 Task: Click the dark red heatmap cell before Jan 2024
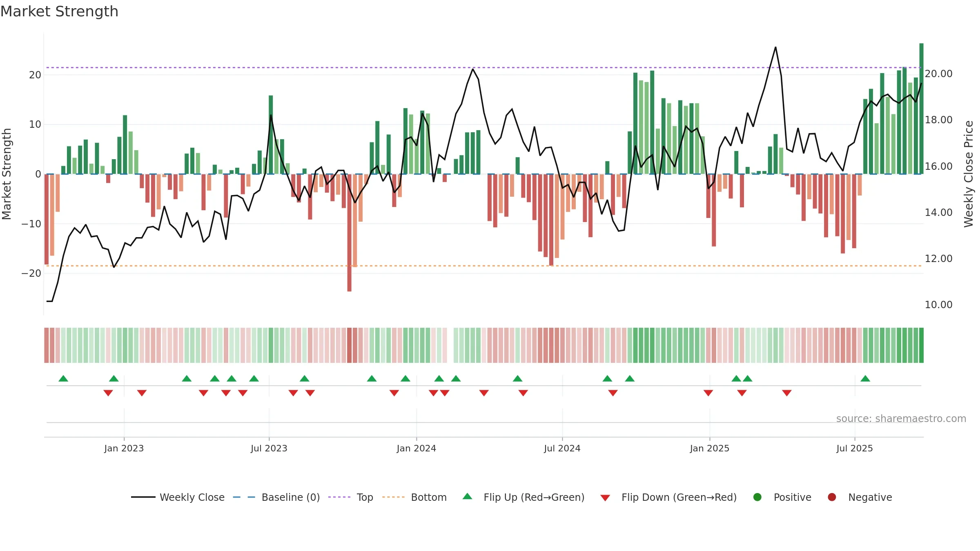click(x=349, y=345)
